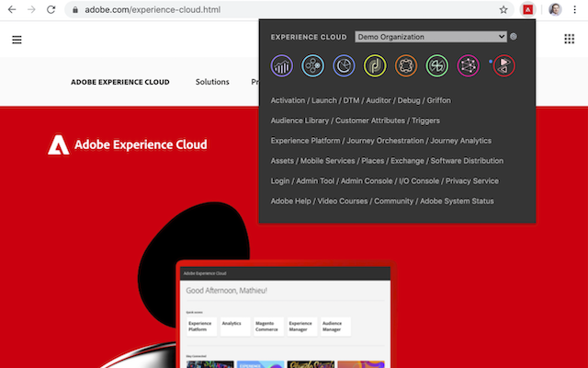Open the light-blue connected-nodes solution icon
The height and width of the screenshot is (368, 588).
[312, 65]
